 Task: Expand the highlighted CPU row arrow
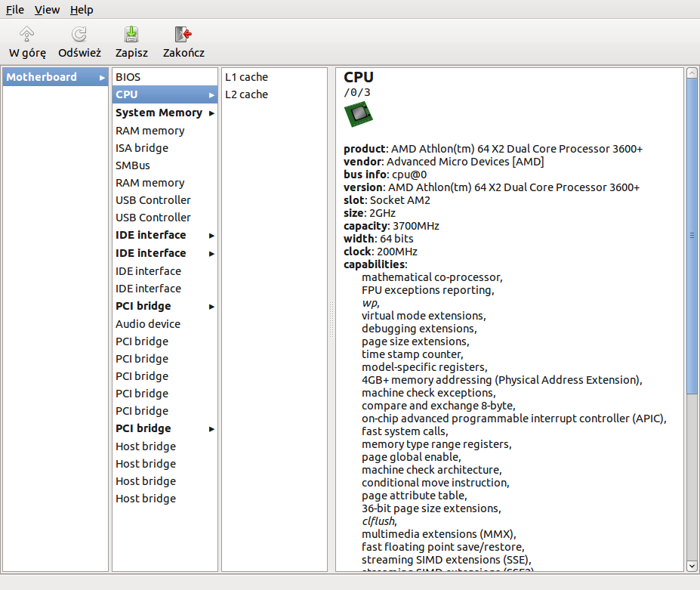211,95
